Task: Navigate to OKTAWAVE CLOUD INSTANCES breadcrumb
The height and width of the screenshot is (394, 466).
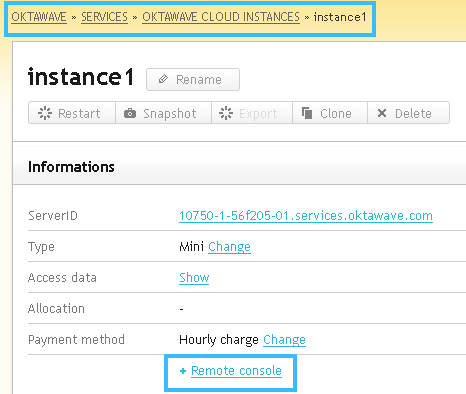Action: [221, 17]
